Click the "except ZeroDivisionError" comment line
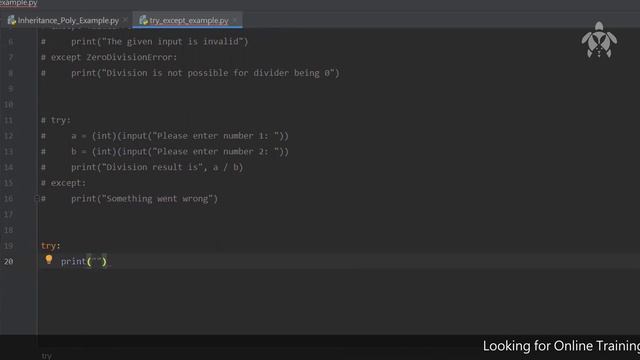 [x=109, y=58]
